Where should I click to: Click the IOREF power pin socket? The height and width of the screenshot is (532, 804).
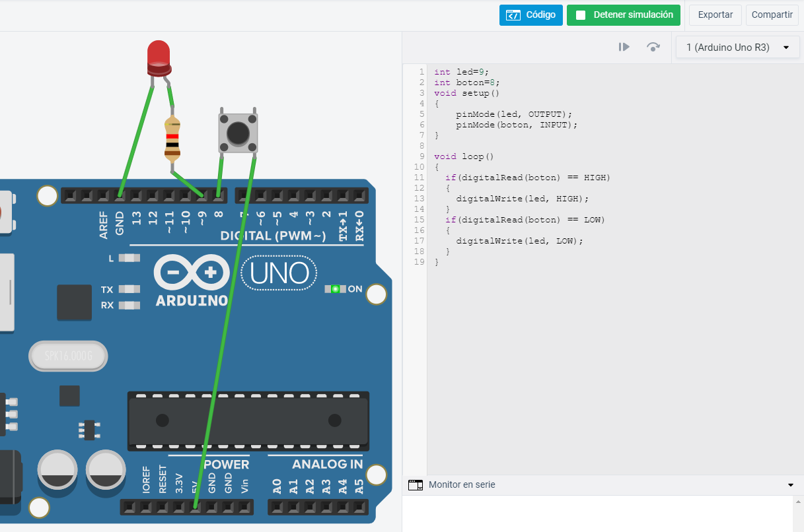[146, 507]
